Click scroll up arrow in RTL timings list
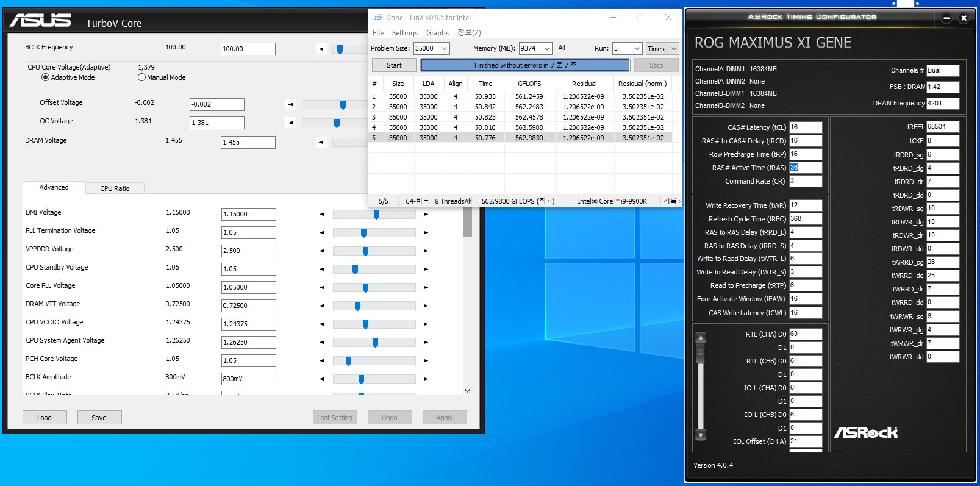The height and width of the screenshot is (486, 980). 701,337
